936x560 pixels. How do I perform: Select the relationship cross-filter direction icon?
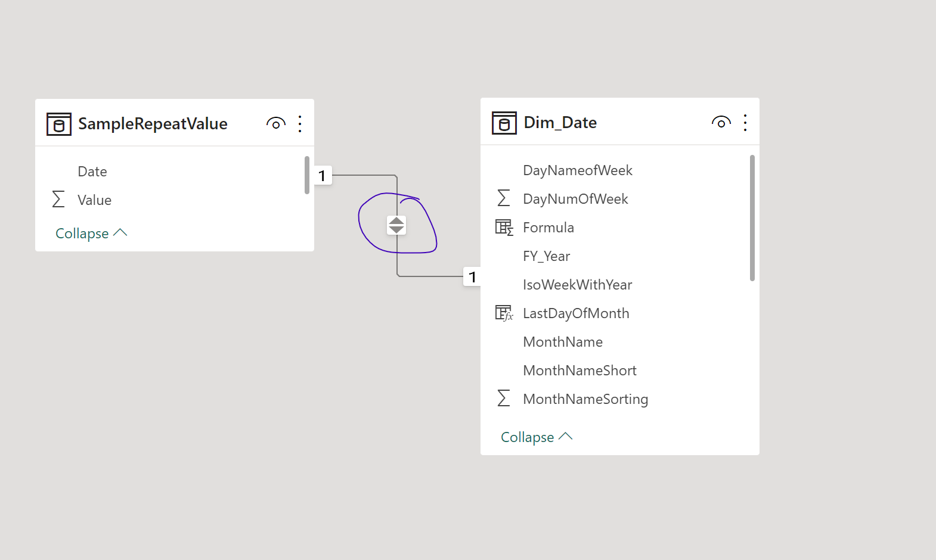pos(396,225)
